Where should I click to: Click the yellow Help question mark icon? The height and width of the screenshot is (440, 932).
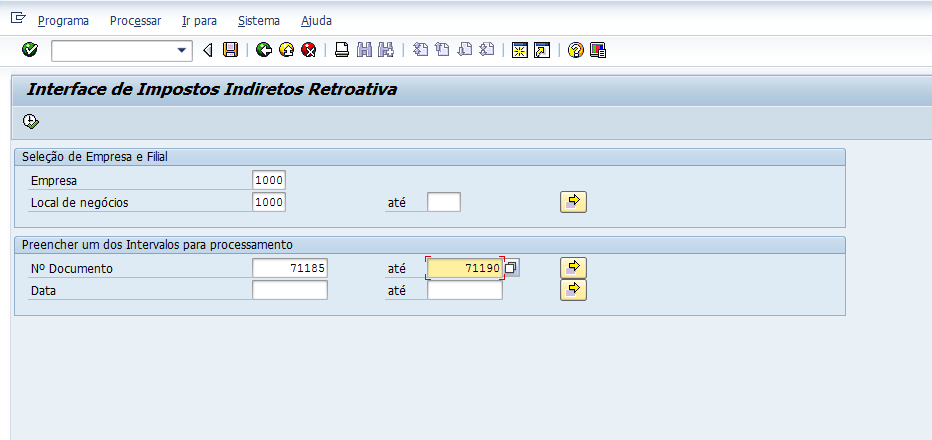tap(575, 50)
